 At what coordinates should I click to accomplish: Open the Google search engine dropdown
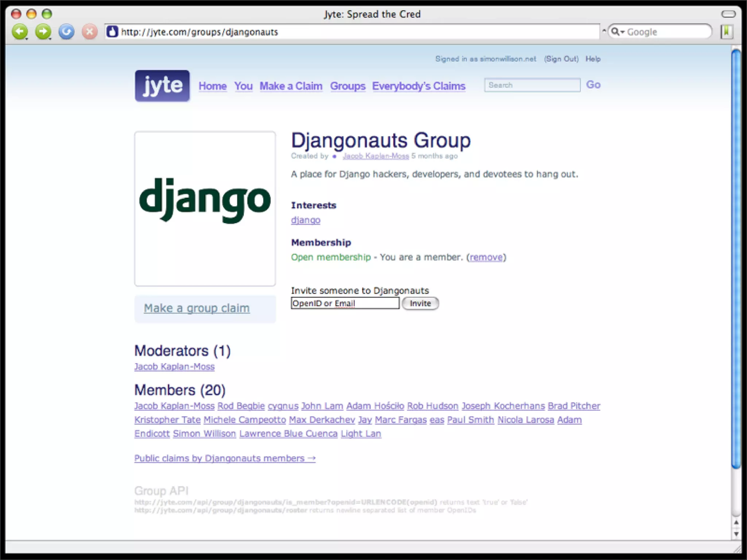(618, 32)
